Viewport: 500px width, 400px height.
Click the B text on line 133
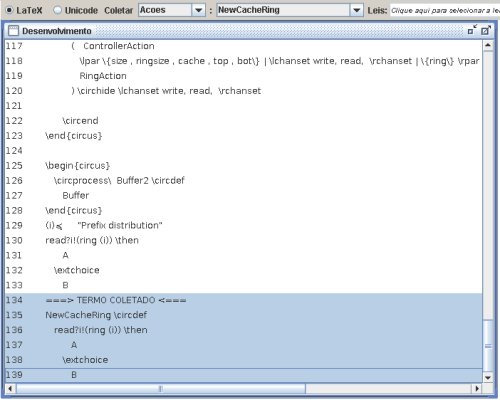coord(65,285)
